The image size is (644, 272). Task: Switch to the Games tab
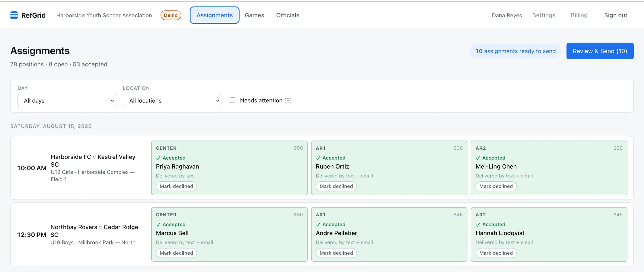pos(254,15)
